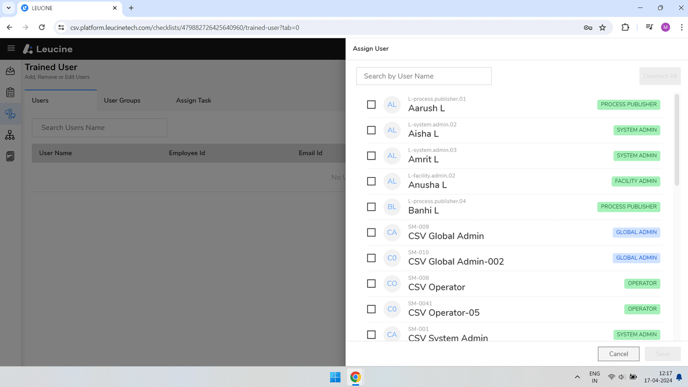This screenshot has height=387, width=688.
Task: Click the user list vertical scrollbar
Action: (x=677, y=140)
